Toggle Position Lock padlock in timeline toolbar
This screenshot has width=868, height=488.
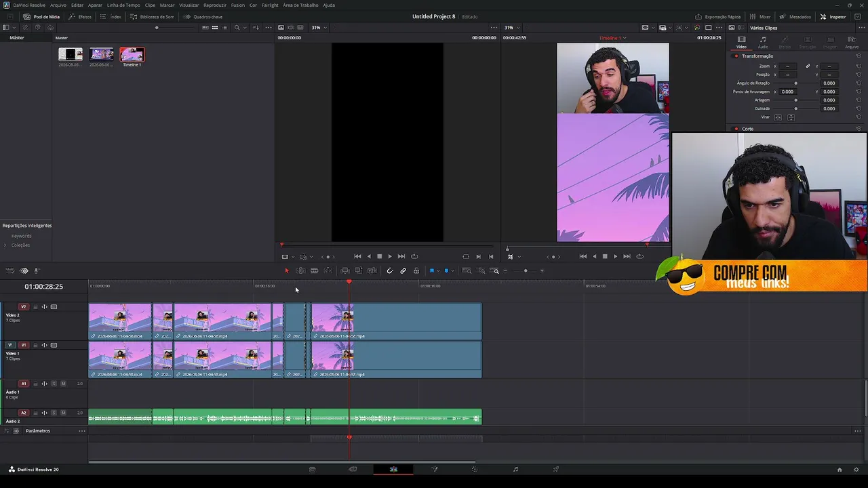(x=416, y=271)
